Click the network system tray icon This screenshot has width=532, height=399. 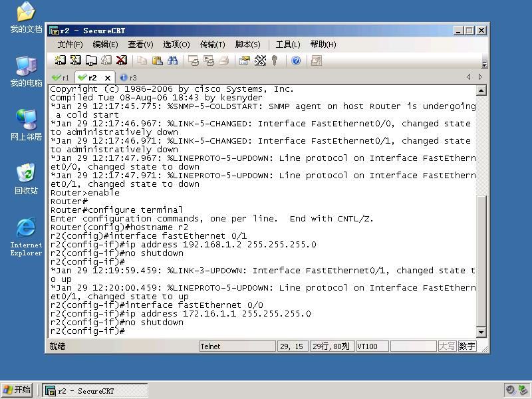523,390
